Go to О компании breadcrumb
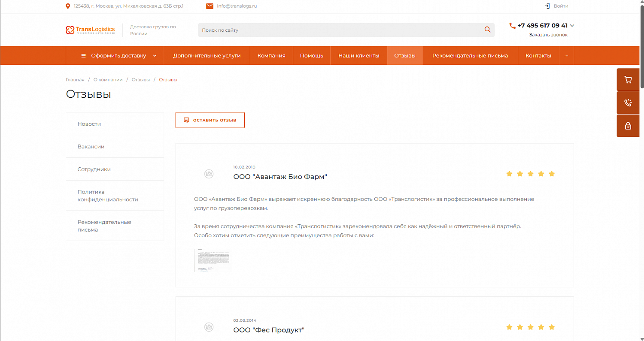Viewport: 644px width, 341px height. click(x=108, y=80)
